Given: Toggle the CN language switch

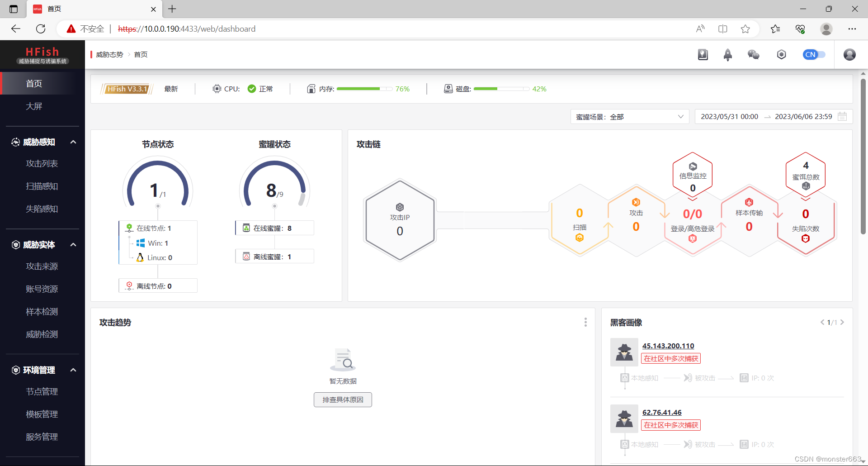Looking at the screenshot, I should click(x=814, y=55).
